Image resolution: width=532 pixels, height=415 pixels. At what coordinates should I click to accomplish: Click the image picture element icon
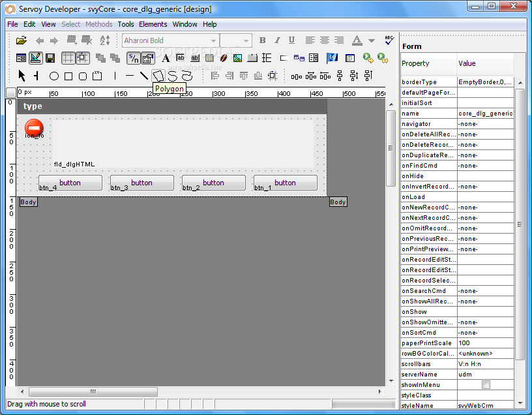pyautogui.click(x=237, y=58)
